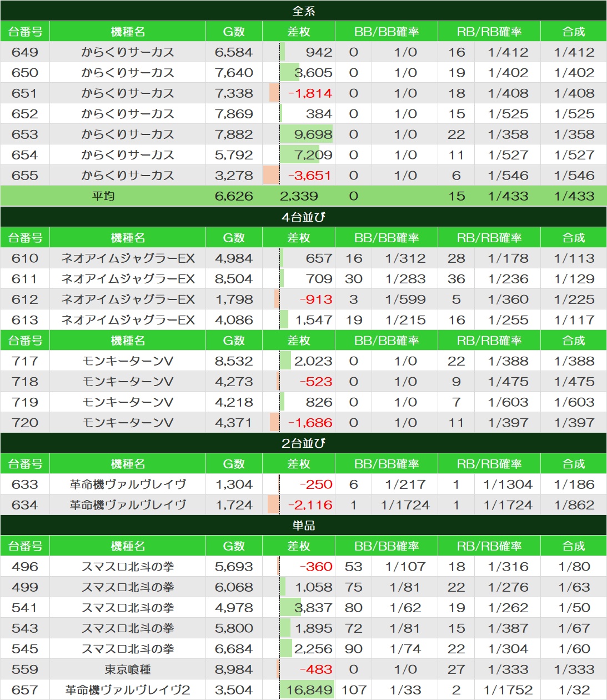The width and height of the screenshot is (607, 700).
Task: Click スマスロ北斗の拳 in row 499
Action: [x=128, y=587]
